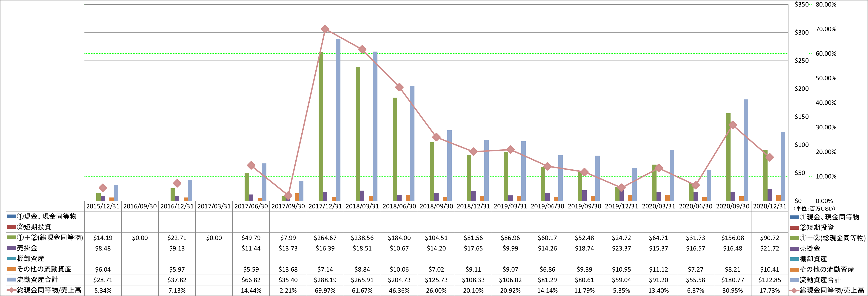Click the $156.08 total cash cell
The image size is (868, 296).
click(733, 238)
